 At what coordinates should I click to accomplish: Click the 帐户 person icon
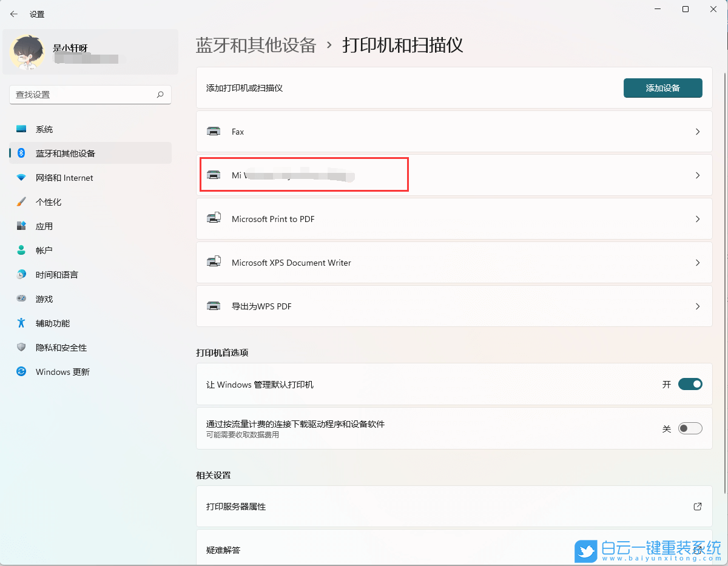coord(21,250)
